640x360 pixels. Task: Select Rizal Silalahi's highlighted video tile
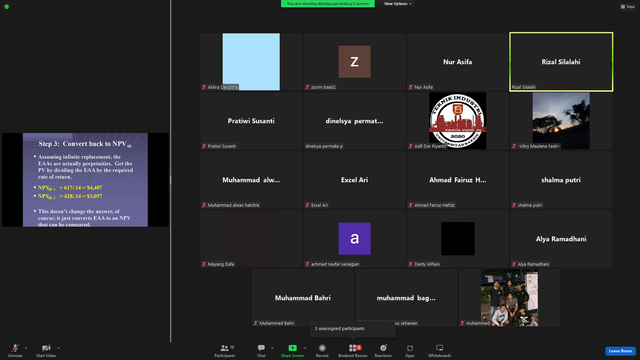pyautogui.click(x=561, y=62)
